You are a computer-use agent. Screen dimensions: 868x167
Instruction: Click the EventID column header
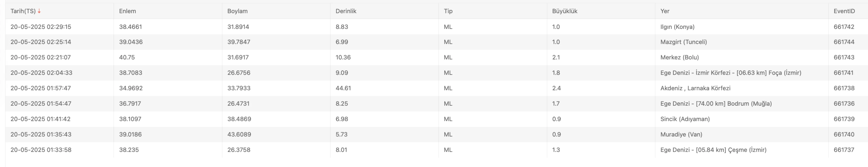pos(844,11)
